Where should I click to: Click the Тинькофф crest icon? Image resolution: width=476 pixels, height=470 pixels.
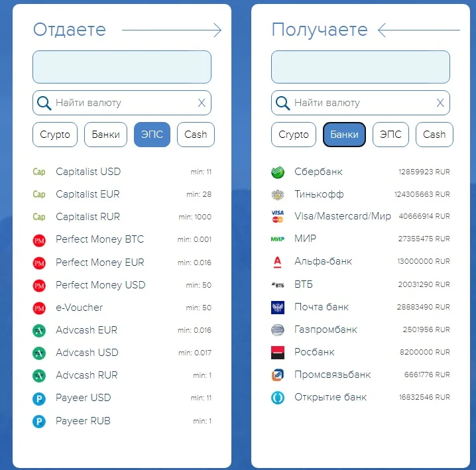pyautogui.click(x=278, y=195)
